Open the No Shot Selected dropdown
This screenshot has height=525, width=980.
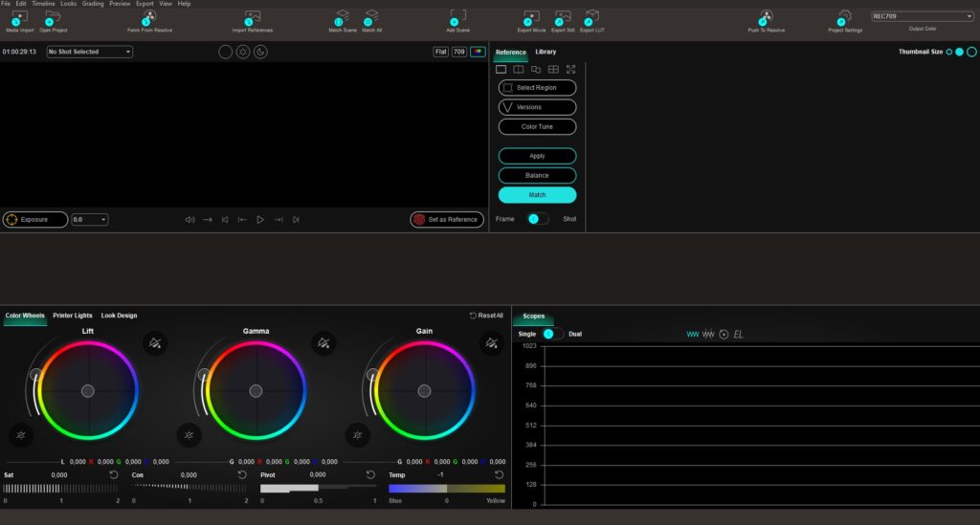click(x=89, y=52)
